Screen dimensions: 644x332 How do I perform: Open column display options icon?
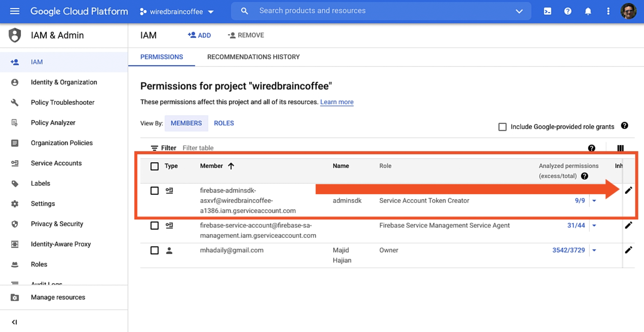pos(620,148)
